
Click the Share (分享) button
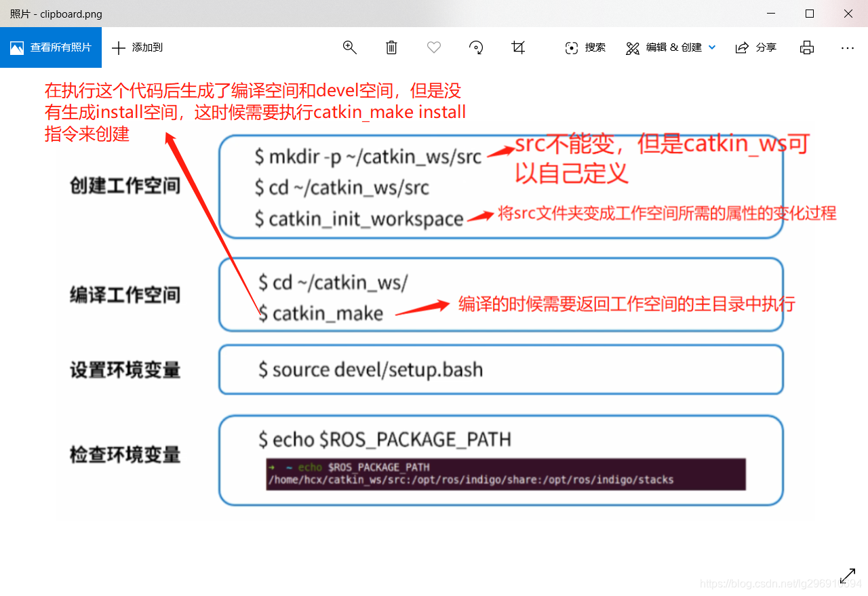pos(756,47)
